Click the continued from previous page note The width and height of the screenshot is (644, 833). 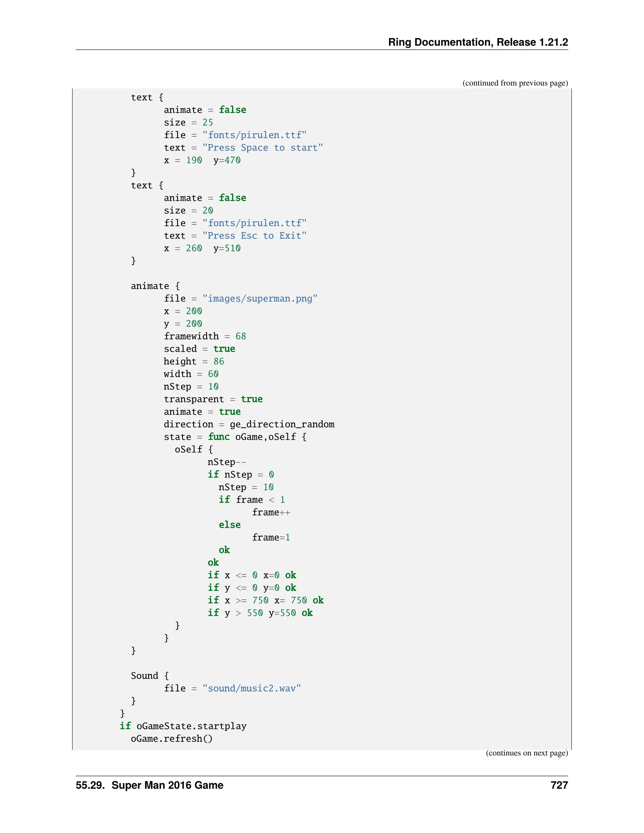(x=515, y=83)
